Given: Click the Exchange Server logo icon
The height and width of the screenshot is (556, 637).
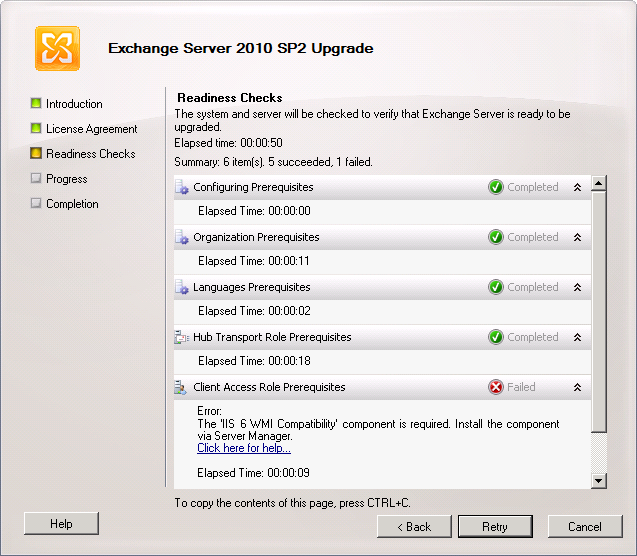Looking at the screenshot, I should pos(57,48).
